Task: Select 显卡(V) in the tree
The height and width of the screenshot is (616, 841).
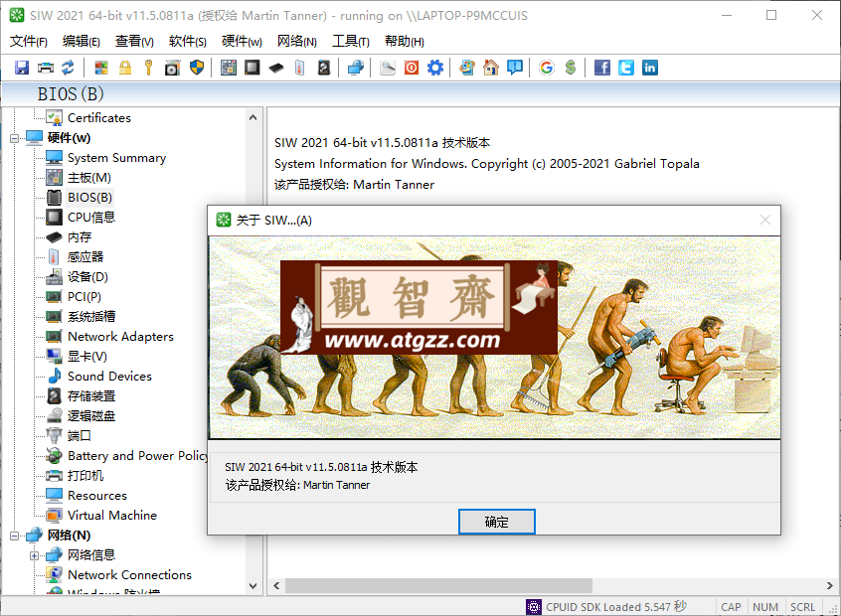Action: point(87,356)
